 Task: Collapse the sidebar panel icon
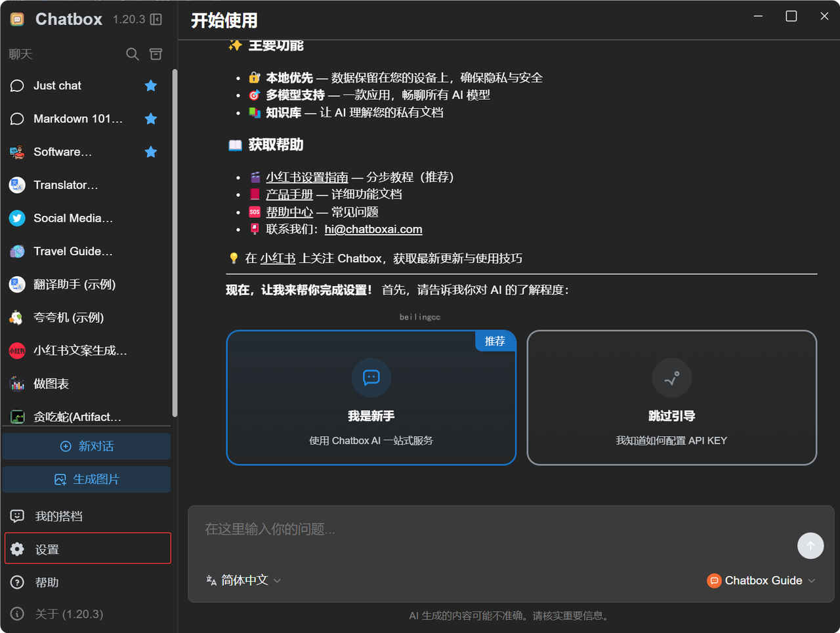(x=156, y=19)
